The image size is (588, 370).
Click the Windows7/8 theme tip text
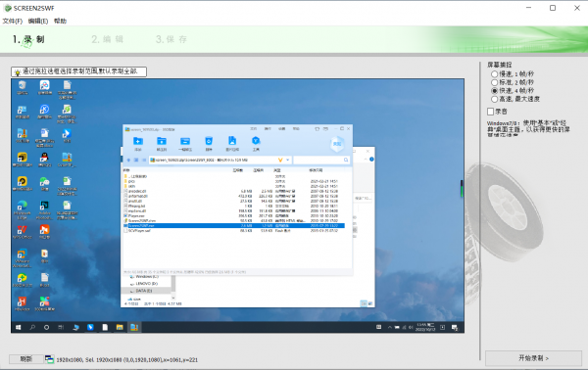point(528,128)
